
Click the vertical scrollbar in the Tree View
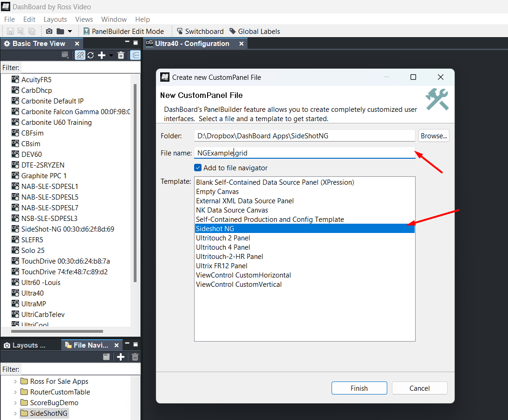pyautogui.click(x=135, y=183)
